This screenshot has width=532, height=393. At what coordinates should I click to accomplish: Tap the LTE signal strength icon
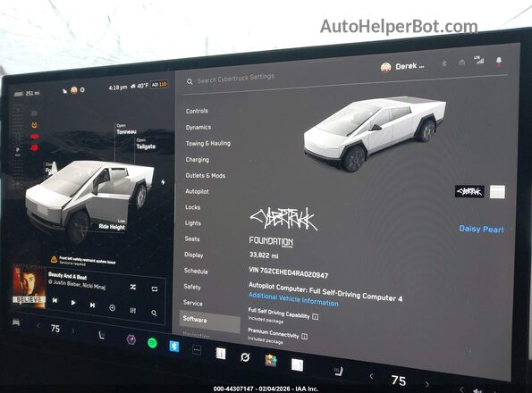479,61
